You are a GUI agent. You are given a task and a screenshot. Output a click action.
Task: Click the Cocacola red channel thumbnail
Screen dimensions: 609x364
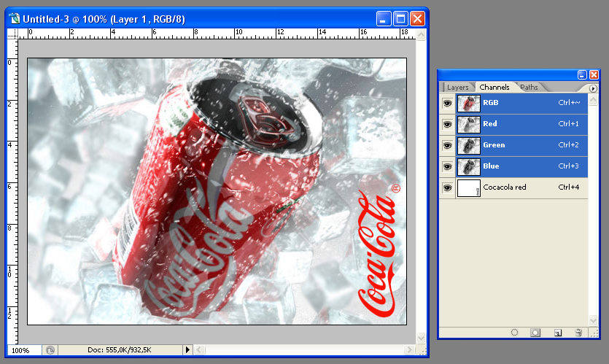(x=469, y=187)
